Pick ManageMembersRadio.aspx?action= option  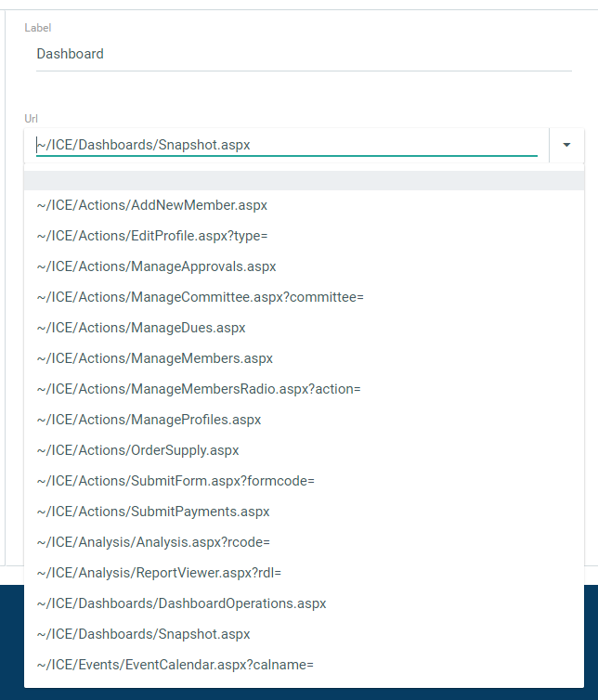[x=198, y=389]
